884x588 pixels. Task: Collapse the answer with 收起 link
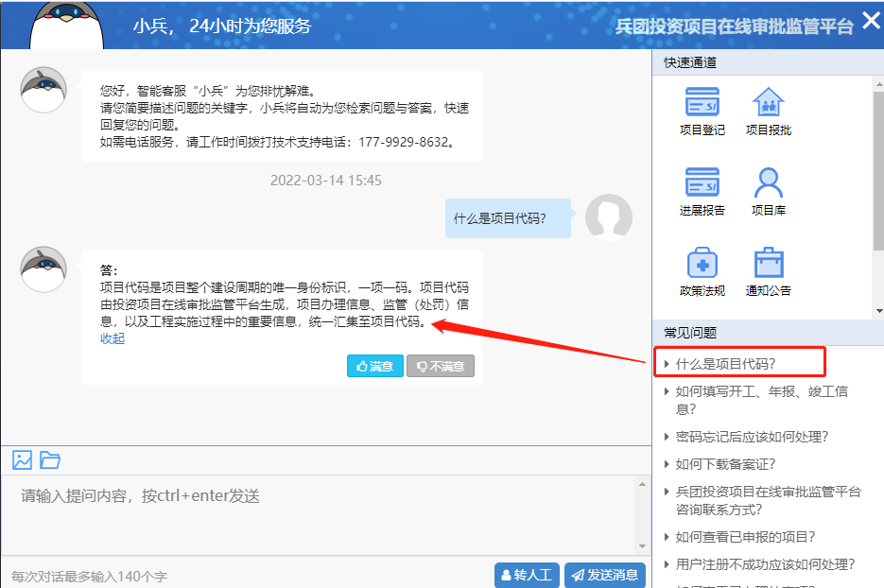(113, 338)
